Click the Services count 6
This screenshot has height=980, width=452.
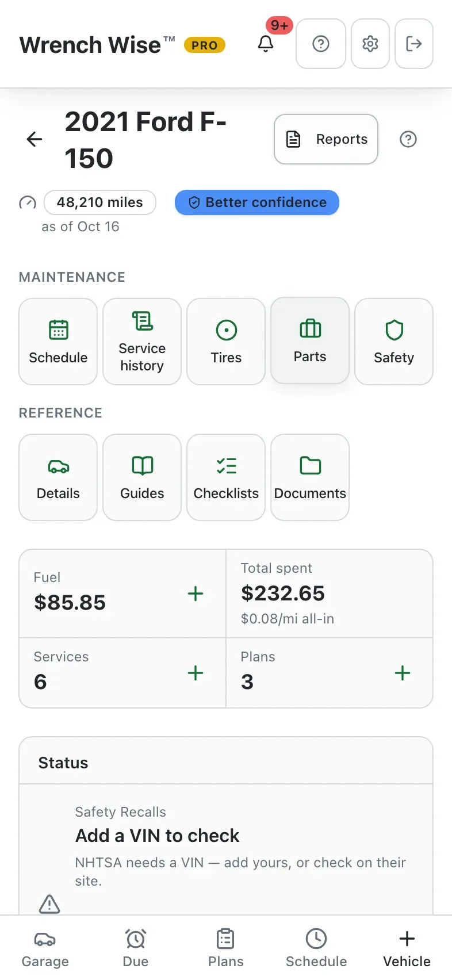pos(40,682)
